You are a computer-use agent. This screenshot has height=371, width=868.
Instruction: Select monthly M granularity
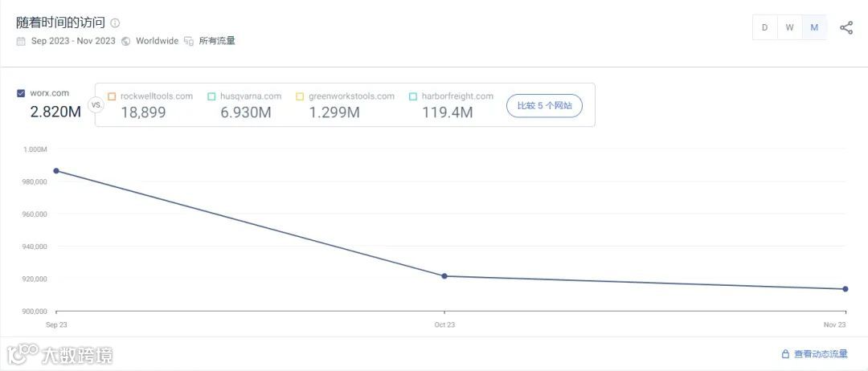point(814,27)
